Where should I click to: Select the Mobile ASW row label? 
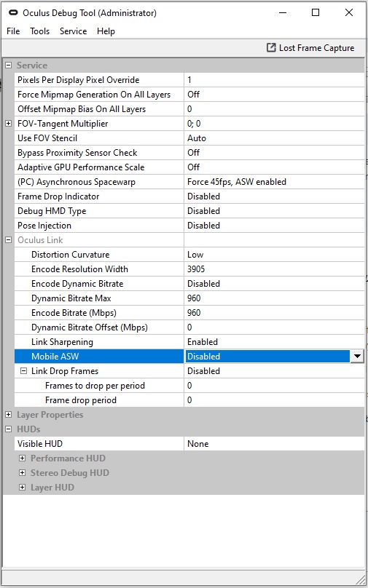[55, 357]
